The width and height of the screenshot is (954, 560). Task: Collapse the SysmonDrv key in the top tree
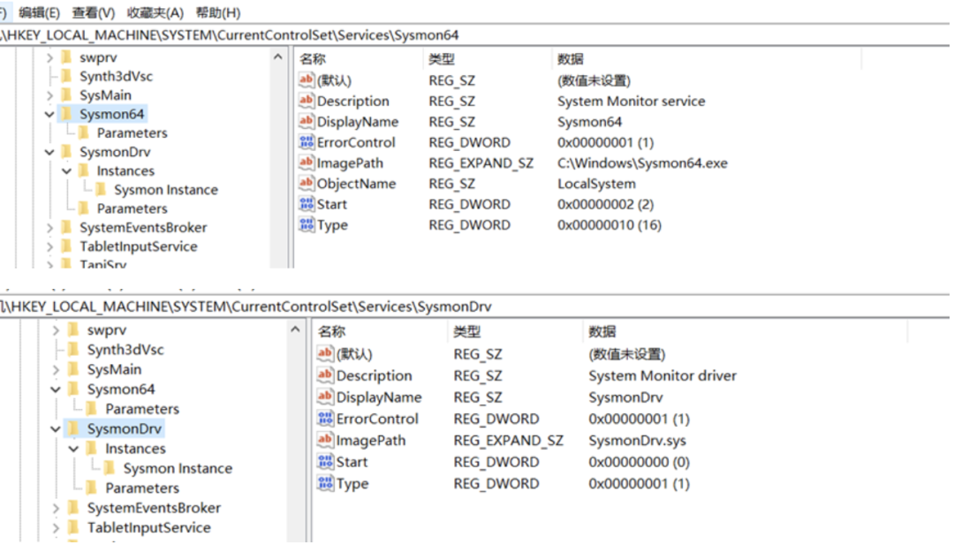pyautogui.click(x=49, y=152)
